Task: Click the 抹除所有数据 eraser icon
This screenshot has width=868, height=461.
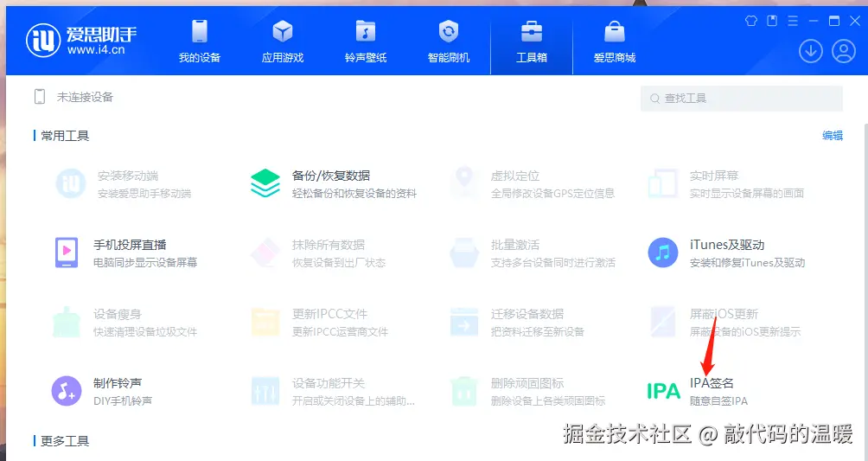Action: [265, 253]
